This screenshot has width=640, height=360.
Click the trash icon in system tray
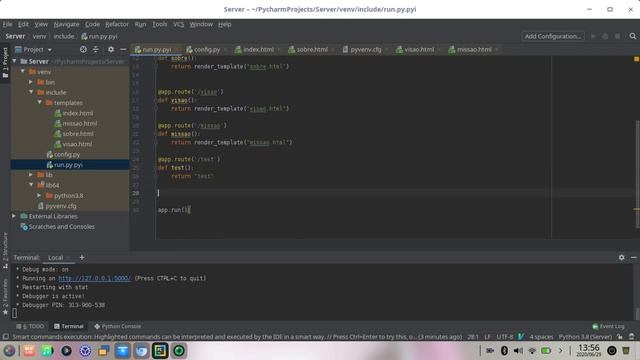pyautogui.click(x=626, y=351)
